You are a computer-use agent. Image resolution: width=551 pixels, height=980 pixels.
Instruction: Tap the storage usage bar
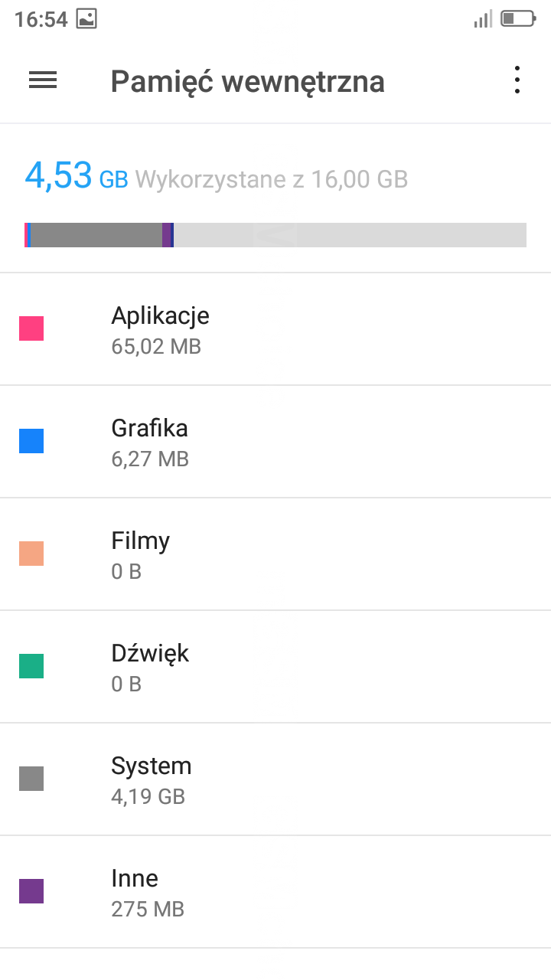tap(275, 235)
